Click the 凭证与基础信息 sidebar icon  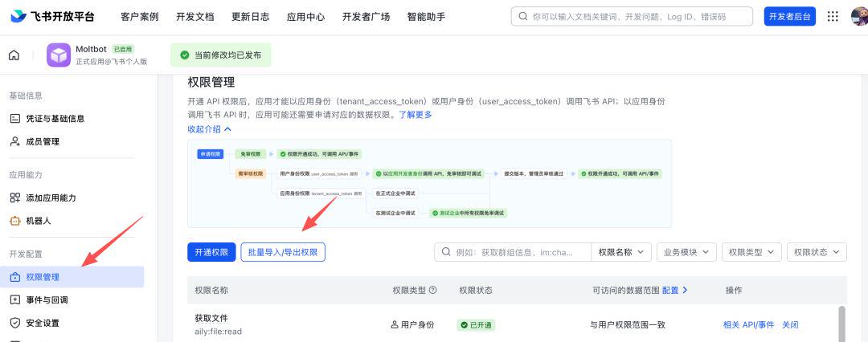(15, 119)
